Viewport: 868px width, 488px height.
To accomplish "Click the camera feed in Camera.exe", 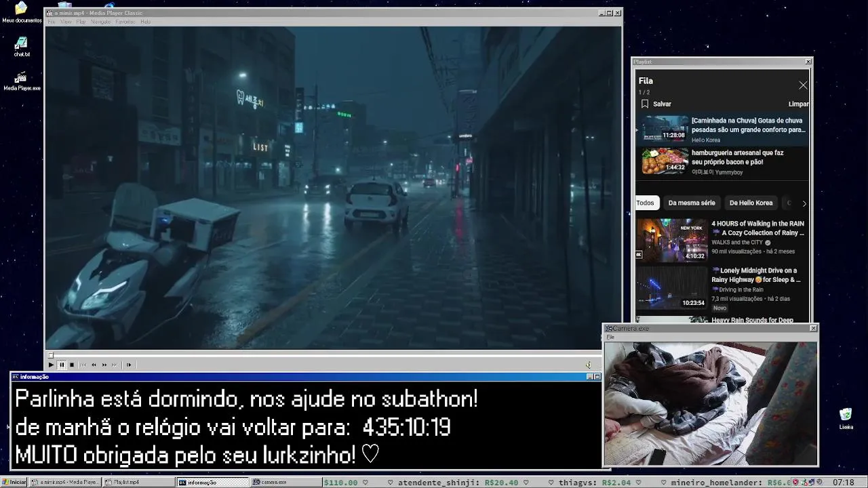I will [711, 403].
